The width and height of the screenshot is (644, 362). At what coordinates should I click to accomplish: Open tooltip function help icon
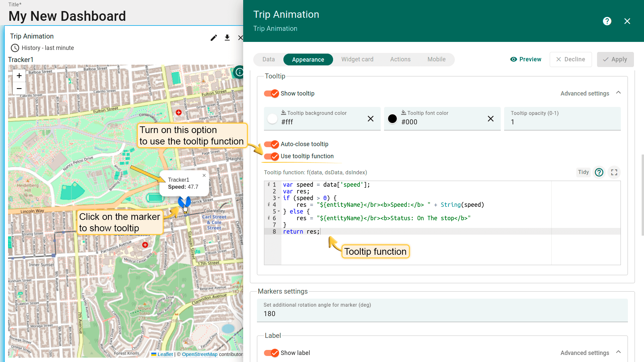(599, 172)
